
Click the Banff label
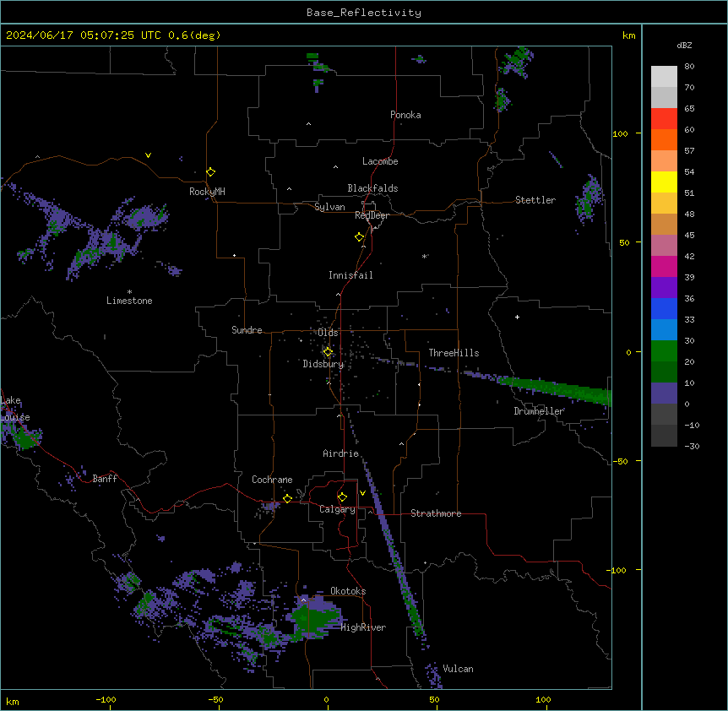(x=105, y=479)
